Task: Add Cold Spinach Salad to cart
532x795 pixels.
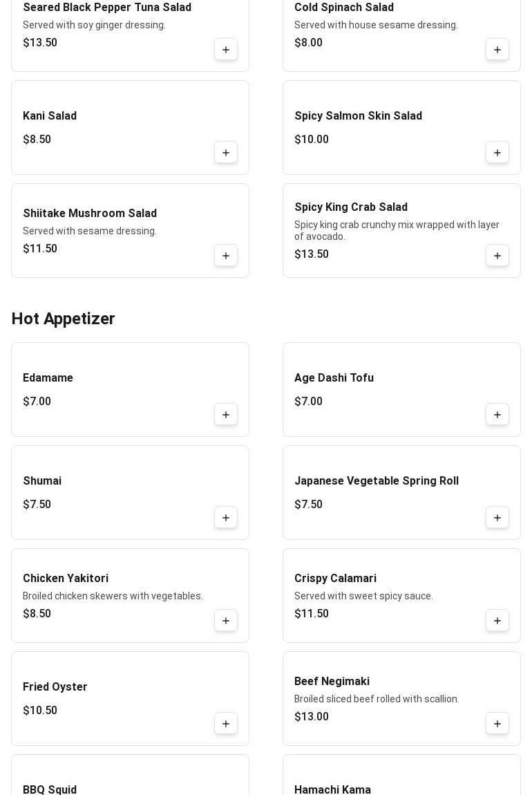Action: point(497,50)
